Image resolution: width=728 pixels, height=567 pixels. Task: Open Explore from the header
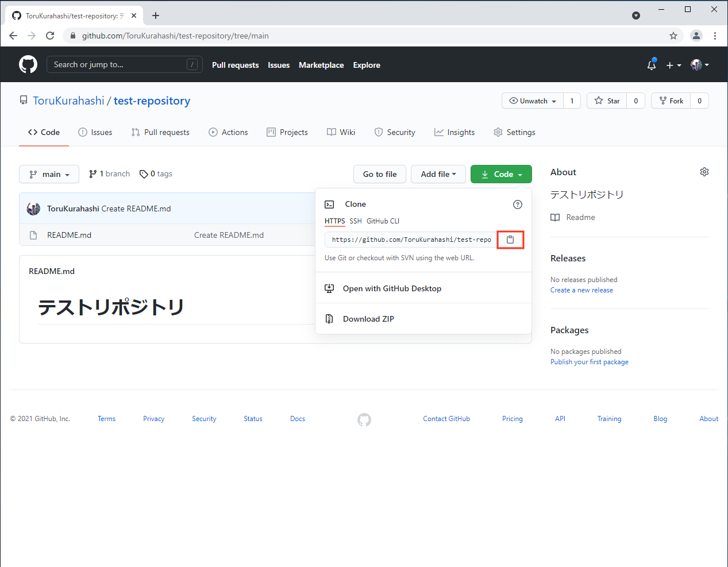point(367,65)
